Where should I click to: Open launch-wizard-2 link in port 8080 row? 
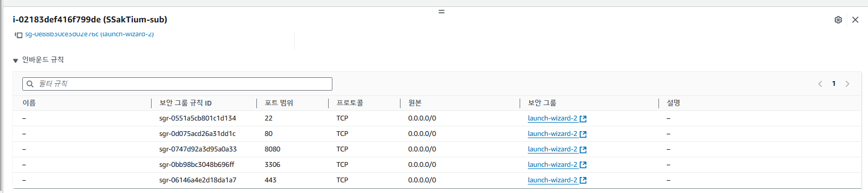point(553,149)
